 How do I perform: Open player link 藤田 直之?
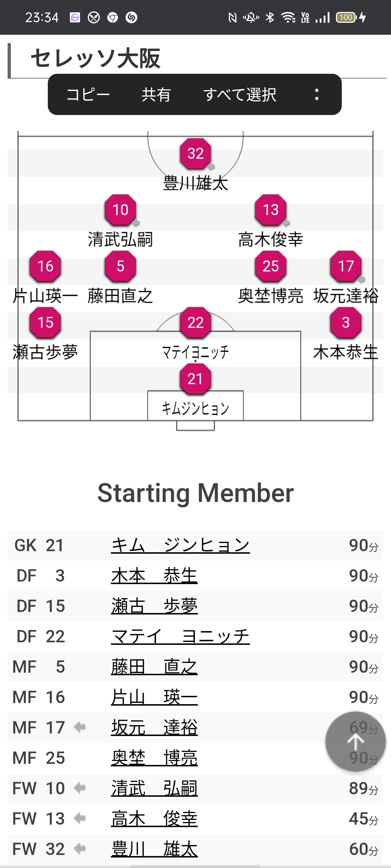coord(154,667)
